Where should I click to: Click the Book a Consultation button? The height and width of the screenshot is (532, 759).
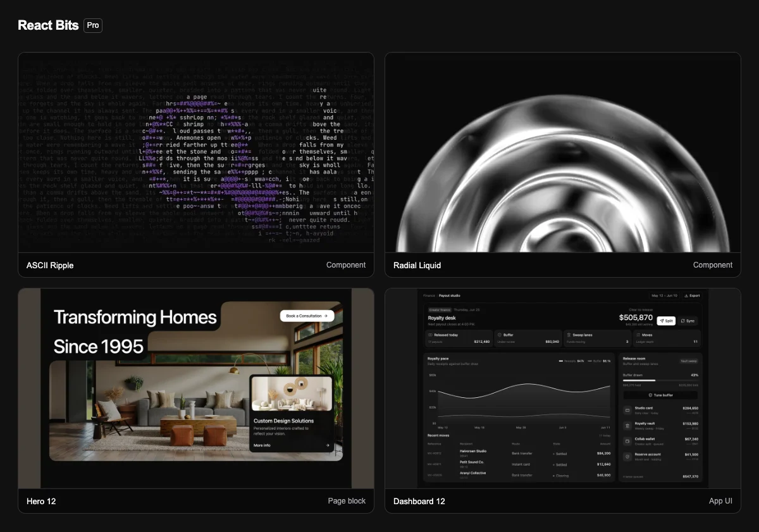coord(307,316)
